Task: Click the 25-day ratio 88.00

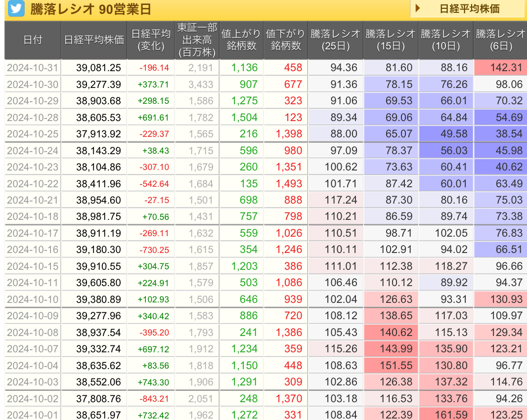Action: point(344,134)
